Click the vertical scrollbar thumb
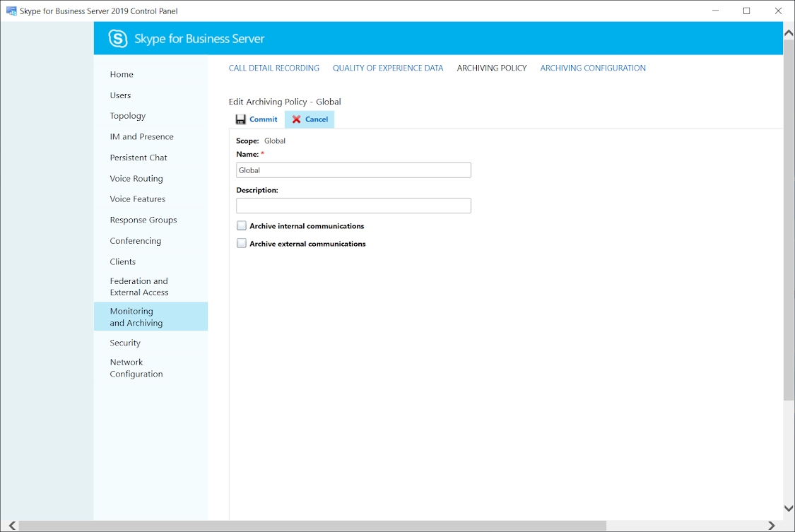The height and width of the screenshot is (532, 795). 789,220
